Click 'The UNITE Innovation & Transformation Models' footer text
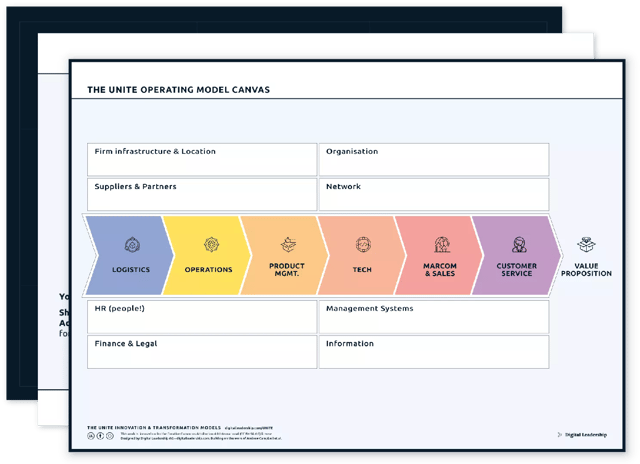The image size is (640, 464). [154, 428]
